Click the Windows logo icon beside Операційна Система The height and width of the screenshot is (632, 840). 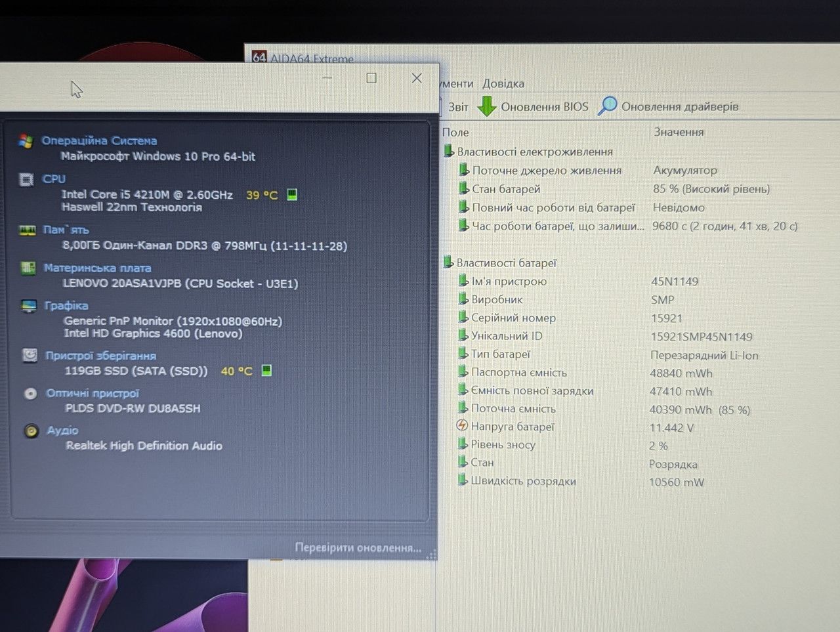point(26,141)
